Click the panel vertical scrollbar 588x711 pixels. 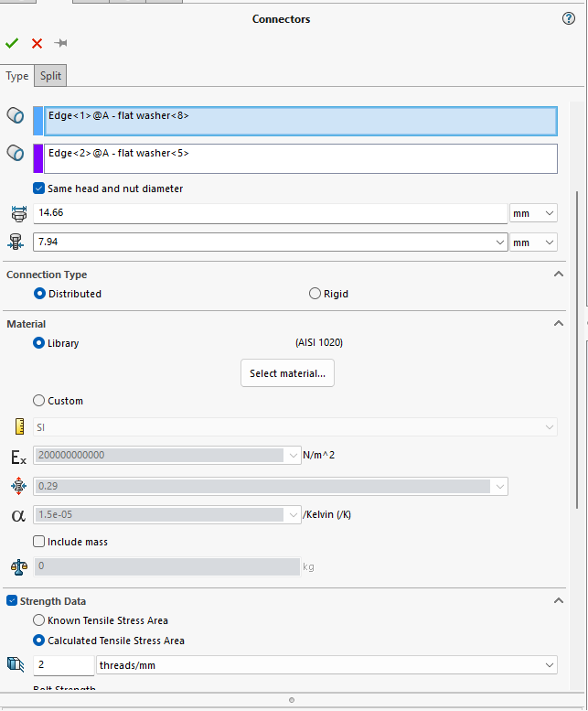pos(577,350)
